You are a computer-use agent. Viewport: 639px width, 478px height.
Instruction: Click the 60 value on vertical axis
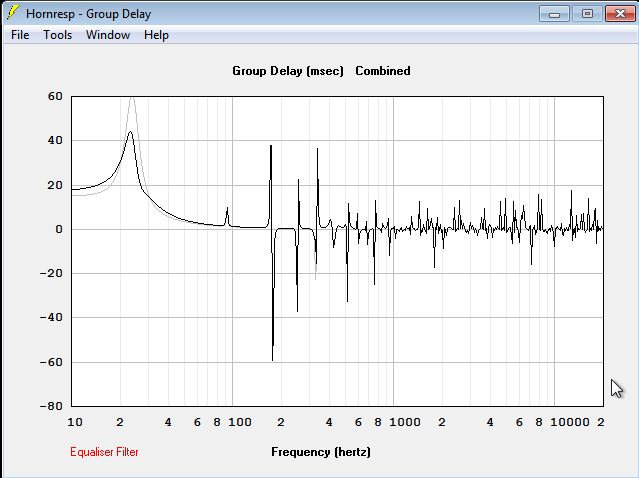coord(55,96)
